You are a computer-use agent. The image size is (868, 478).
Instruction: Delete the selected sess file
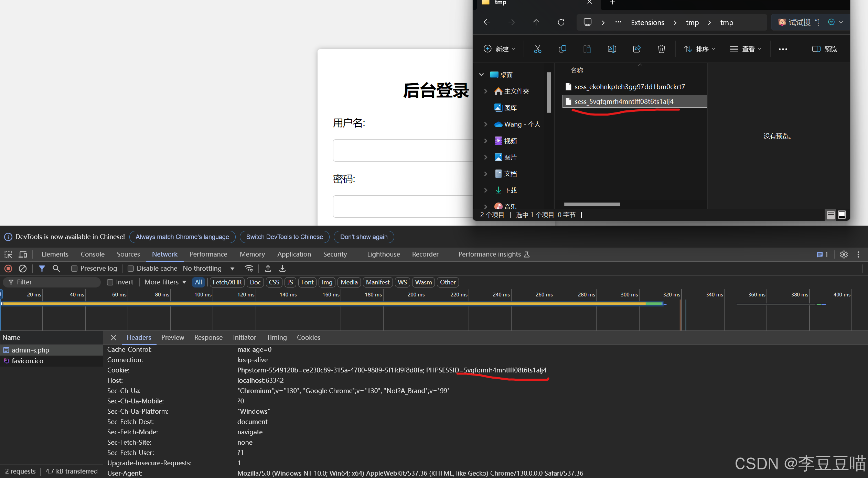pyautogui.click(x=661, y=49)
